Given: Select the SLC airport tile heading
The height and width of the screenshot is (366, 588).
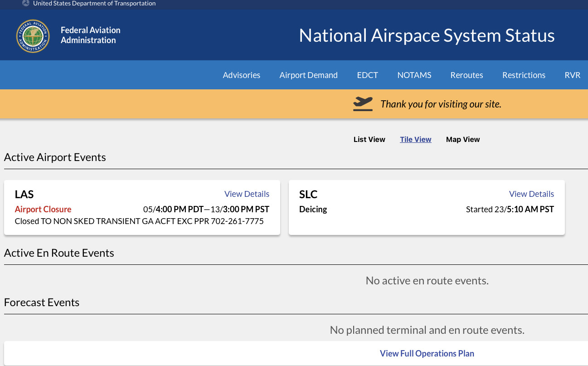Looking at the screenshot, I should 308,195.
